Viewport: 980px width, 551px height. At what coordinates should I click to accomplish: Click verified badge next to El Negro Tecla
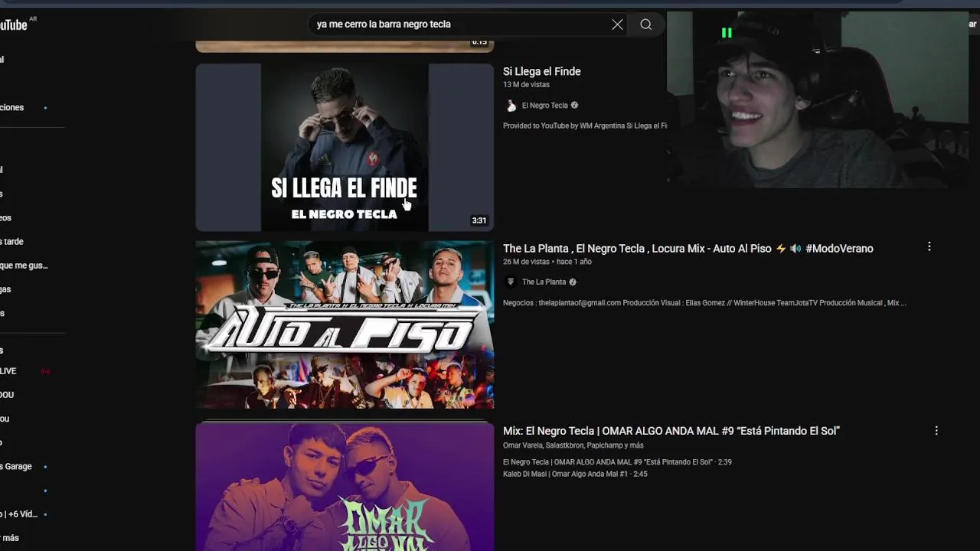574,106
